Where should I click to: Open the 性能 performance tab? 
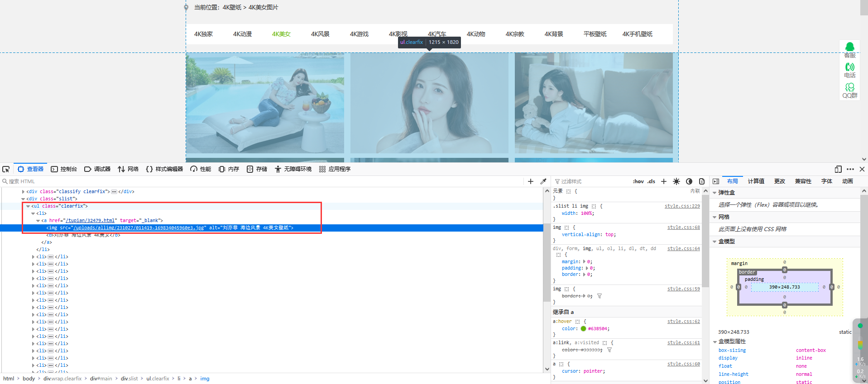click(201, 169)
